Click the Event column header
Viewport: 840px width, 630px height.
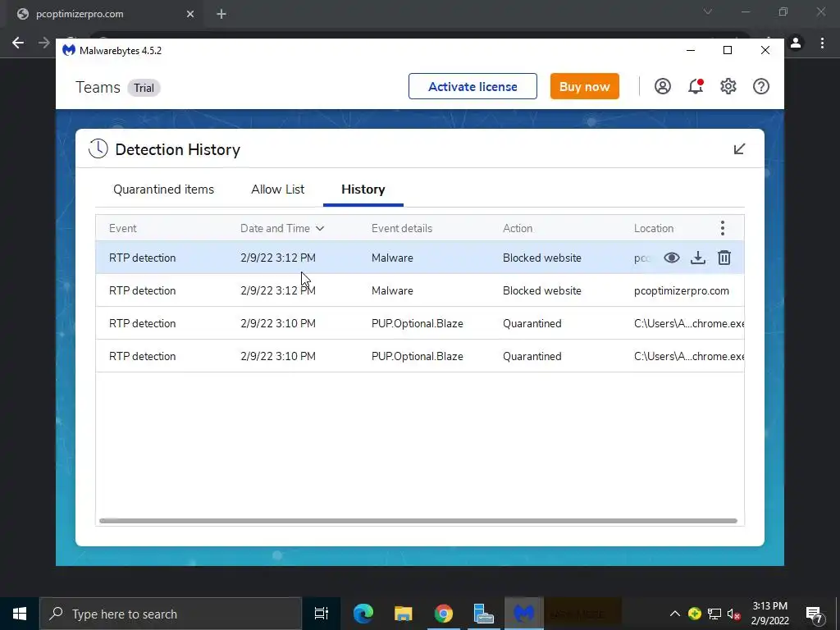123,228
